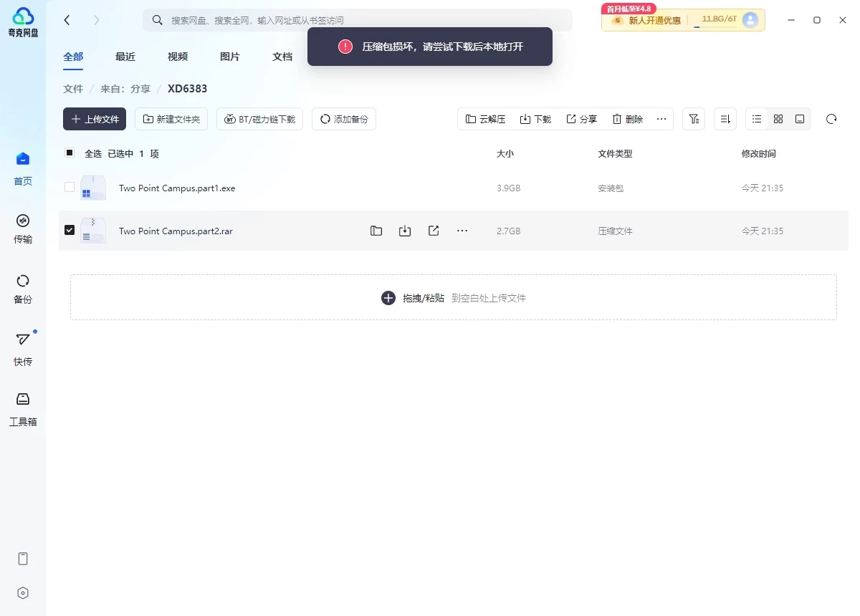
Task: Click the refresh icon in the toolbar
Action: tap(831, 119)
